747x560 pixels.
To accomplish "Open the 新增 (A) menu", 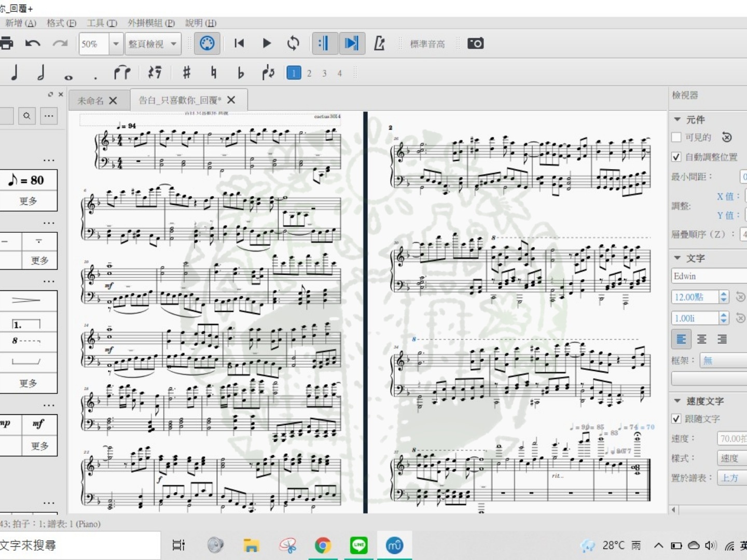I will pyautogui.click(x=21, y=23).
